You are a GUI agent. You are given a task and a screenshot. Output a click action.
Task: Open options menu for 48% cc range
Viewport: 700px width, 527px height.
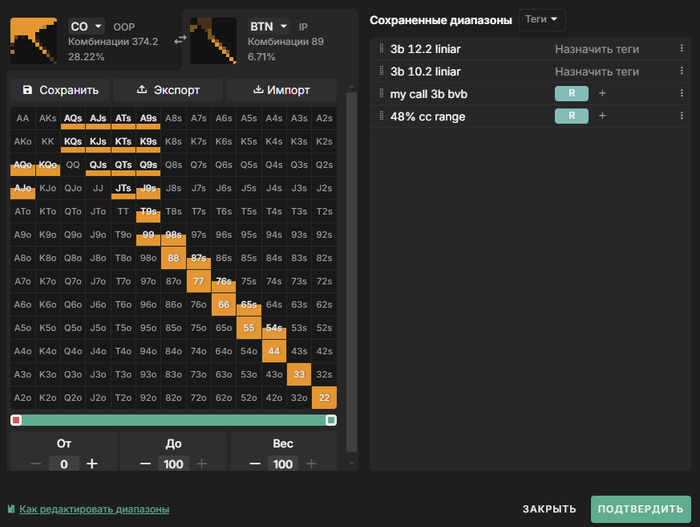coord(681,116)
